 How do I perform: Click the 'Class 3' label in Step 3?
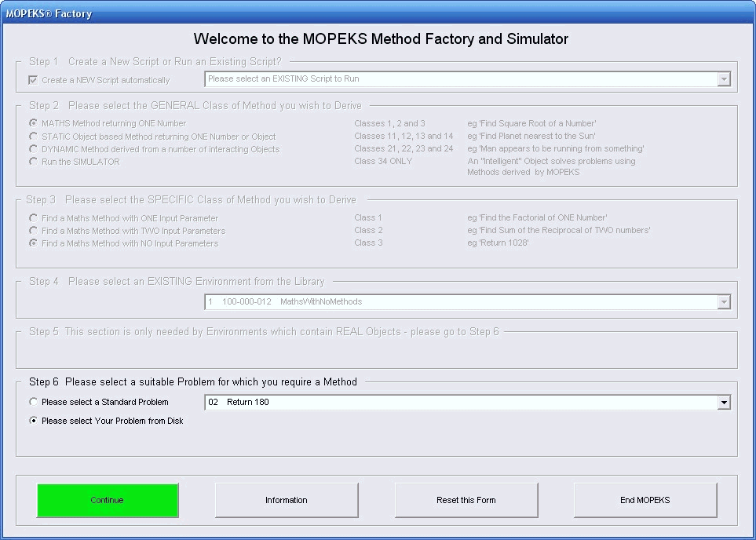pyautogui.click(x=368, y=243)
